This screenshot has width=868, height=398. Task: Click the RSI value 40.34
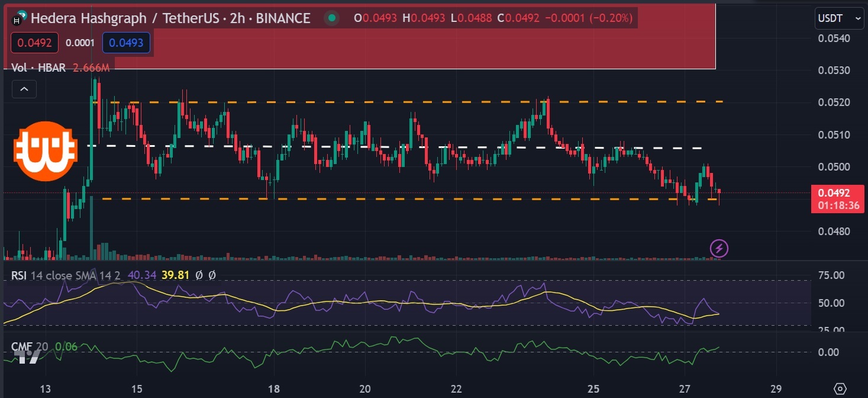141,275
